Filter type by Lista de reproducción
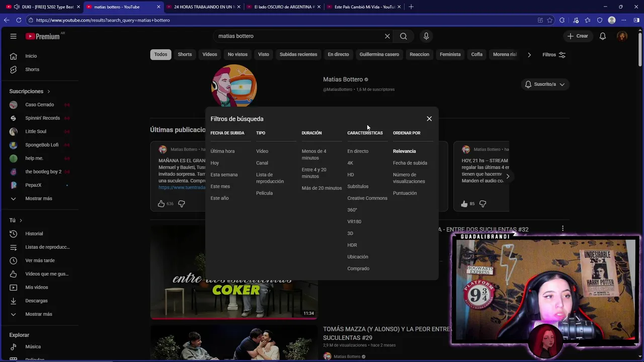The height and width of the screenshot is (362, 644). point(270,178)
